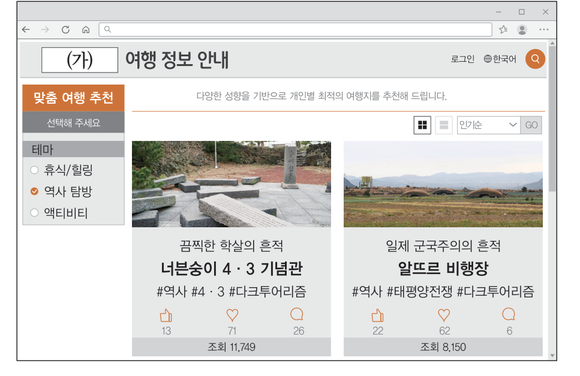Viewport: 580px width, 376px height.
Task: Go back with the browser back arrow
Action: (26, 29)
